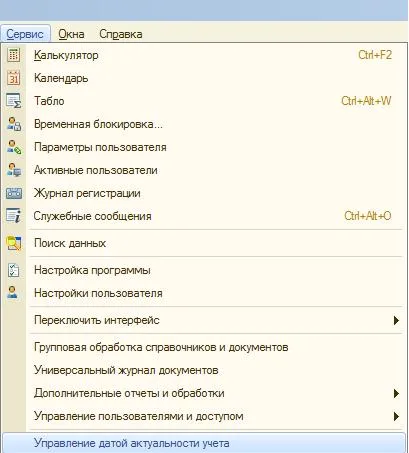409x453 pixels.
Task: Click the Табло sigma icon
Action: pos(14,101)
